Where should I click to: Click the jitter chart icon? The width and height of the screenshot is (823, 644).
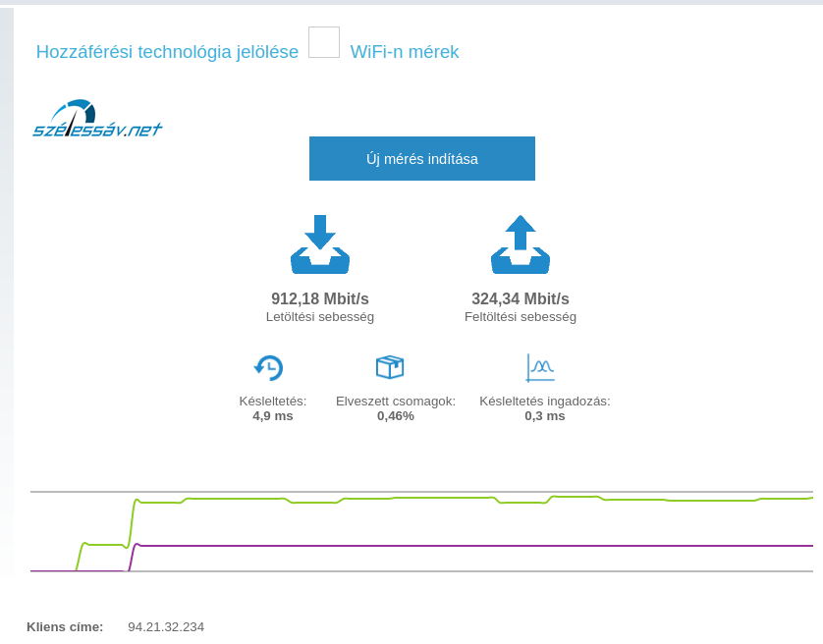click(x=540, y=367)
